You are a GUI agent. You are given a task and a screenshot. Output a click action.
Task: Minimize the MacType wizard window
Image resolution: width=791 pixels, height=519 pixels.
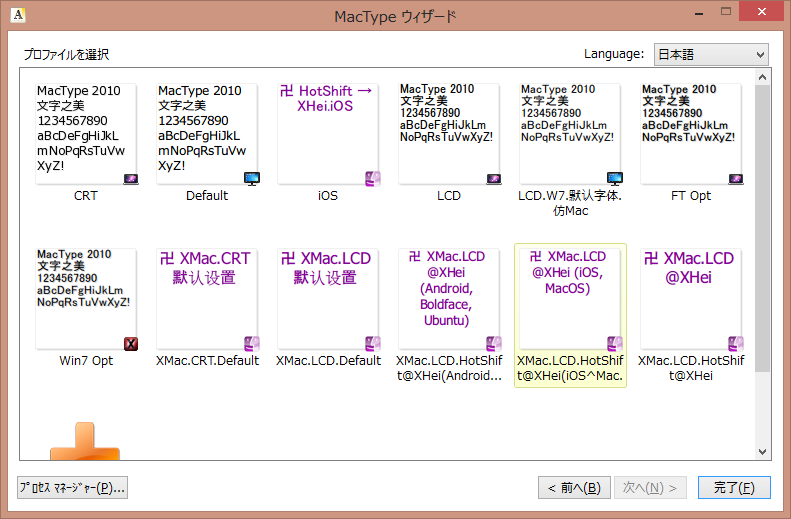(699, 13)
